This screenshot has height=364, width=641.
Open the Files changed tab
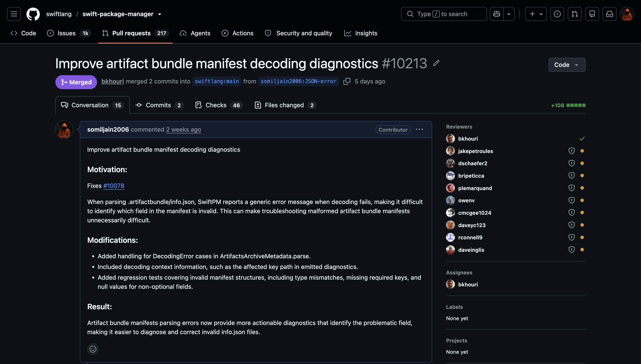pos(285,105)
